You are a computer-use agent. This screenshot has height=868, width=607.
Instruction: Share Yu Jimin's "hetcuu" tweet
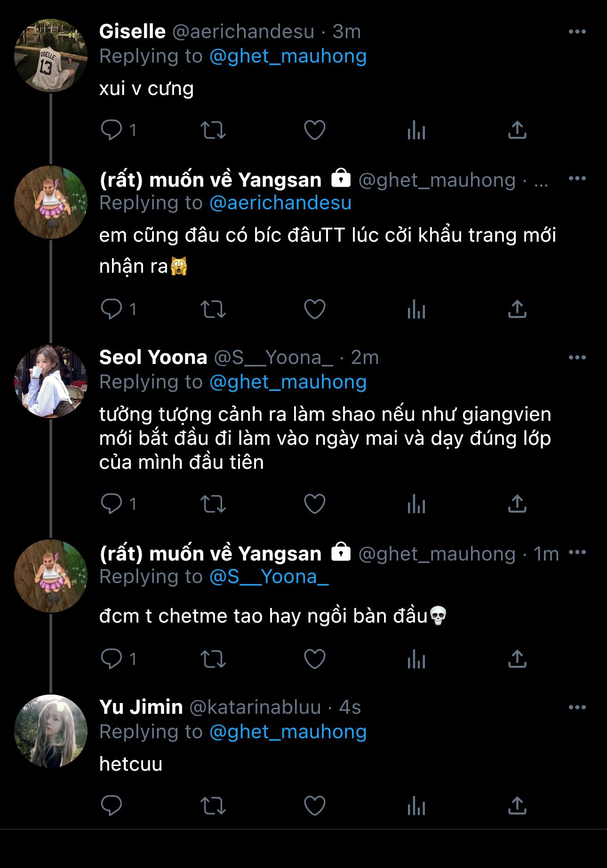tap(517, 806)
